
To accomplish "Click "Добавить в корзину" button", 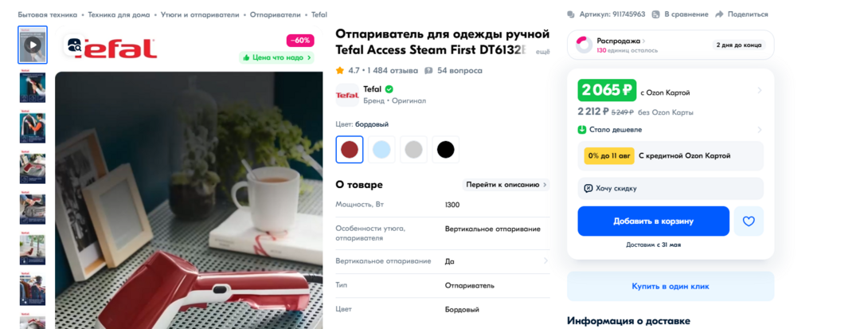I will click(x=653, y=221).
